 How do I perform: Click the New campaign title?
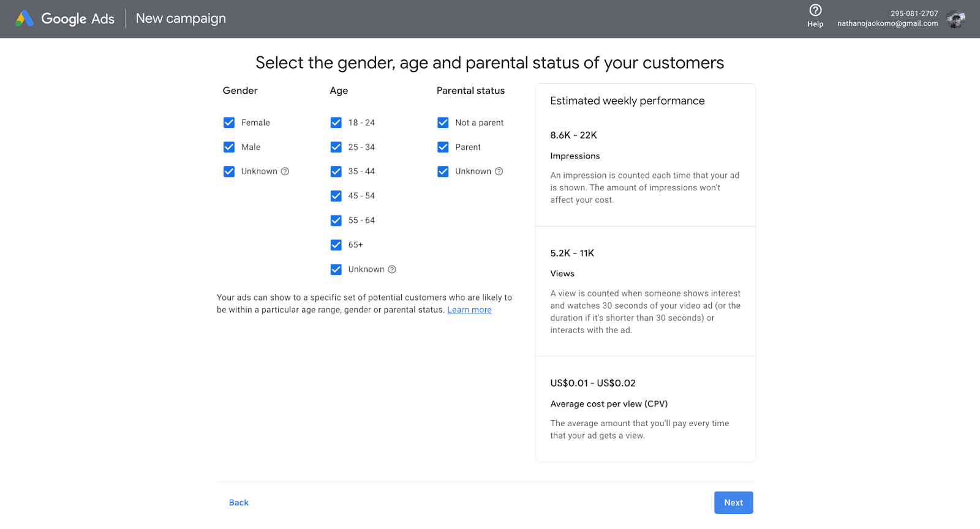tap(181, 18)
